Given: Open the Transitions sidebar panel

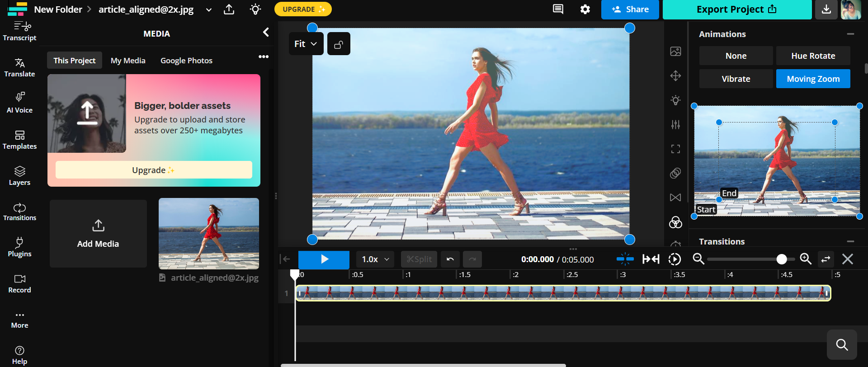Looking at the screenshot, I should (x=19, y=212).
